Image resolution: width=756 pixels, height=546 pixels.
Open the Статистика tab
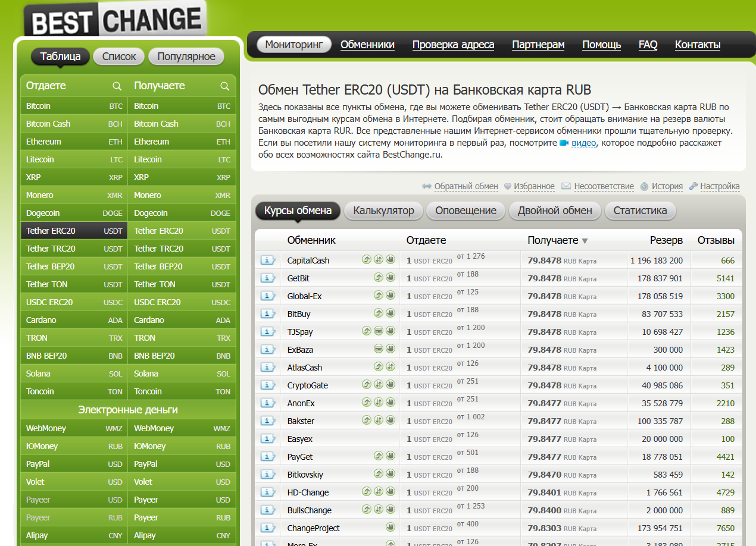641,211
